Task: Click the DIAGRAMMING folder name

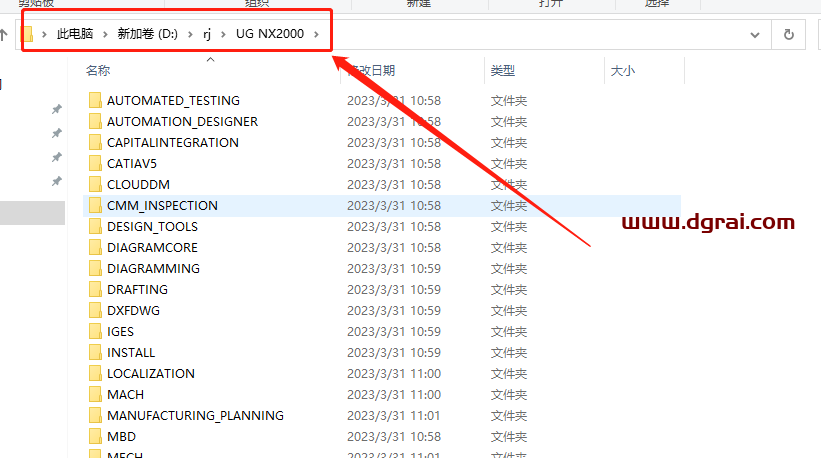Action: coord(153,269)
